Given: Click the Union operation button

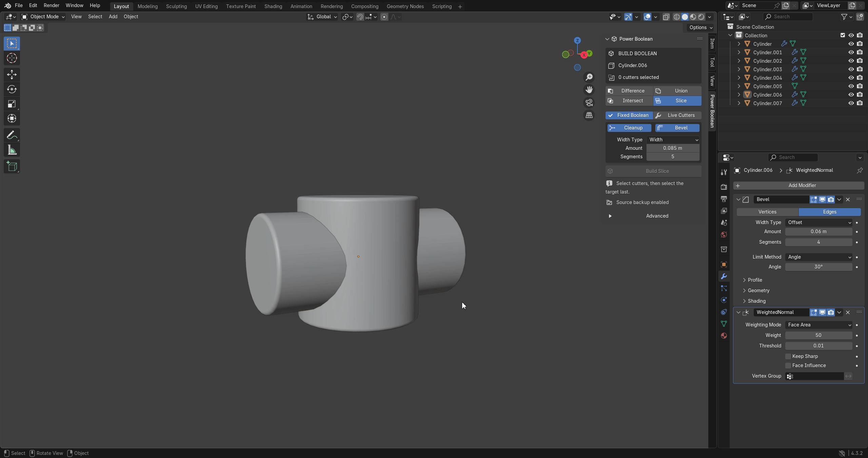Looking at the screenshot, I should tap(677, 91).
